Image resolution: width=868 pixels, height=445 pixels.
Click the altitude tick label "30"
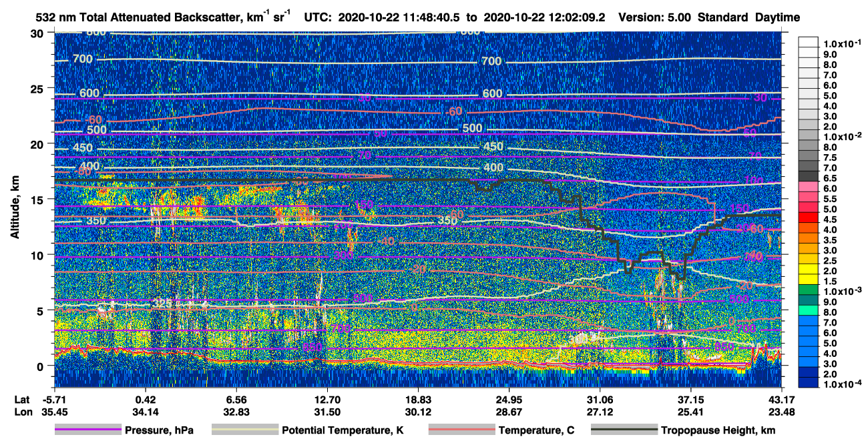pos(39,33)
